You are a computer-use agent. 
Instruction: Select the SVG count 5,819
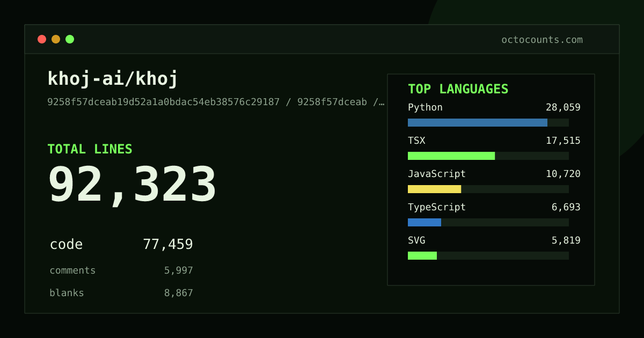(x=566, y=240)
